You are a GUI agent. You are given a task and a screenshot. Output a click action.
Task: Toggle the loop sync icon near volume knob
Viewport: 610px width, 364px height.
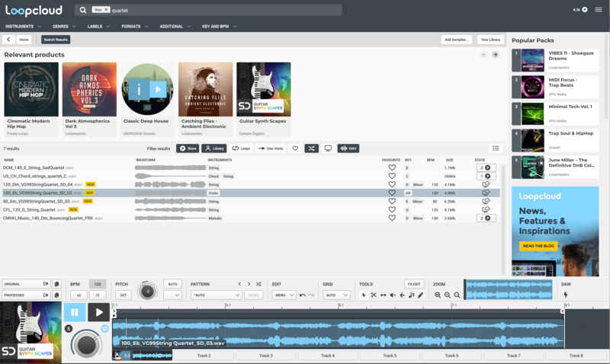[x=104, y=329]
